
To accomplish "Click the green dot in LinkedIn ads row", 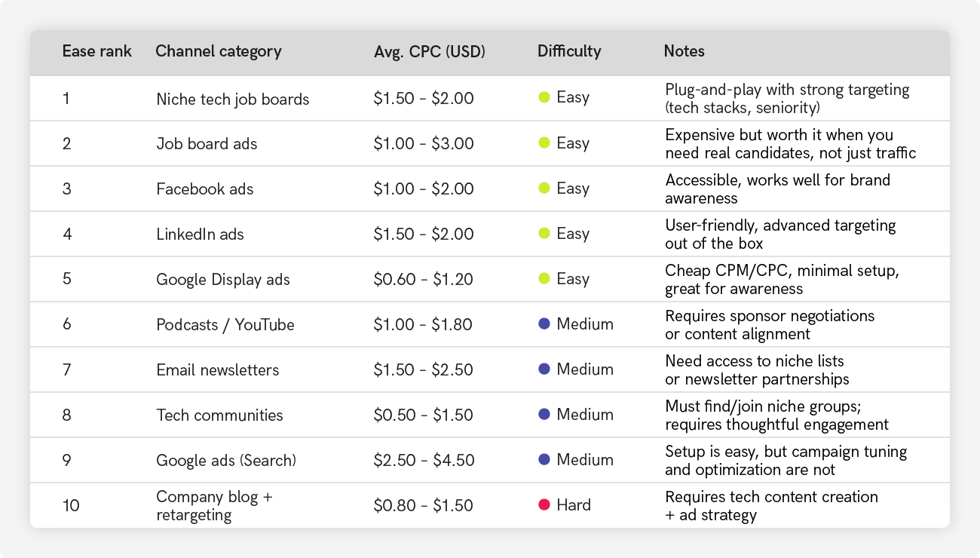I will coord(544,233).
